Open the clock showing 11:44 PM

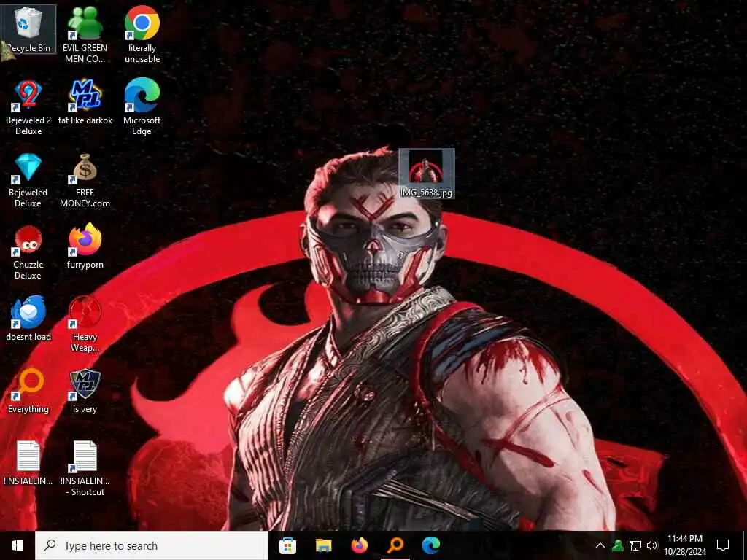(685, 545)
